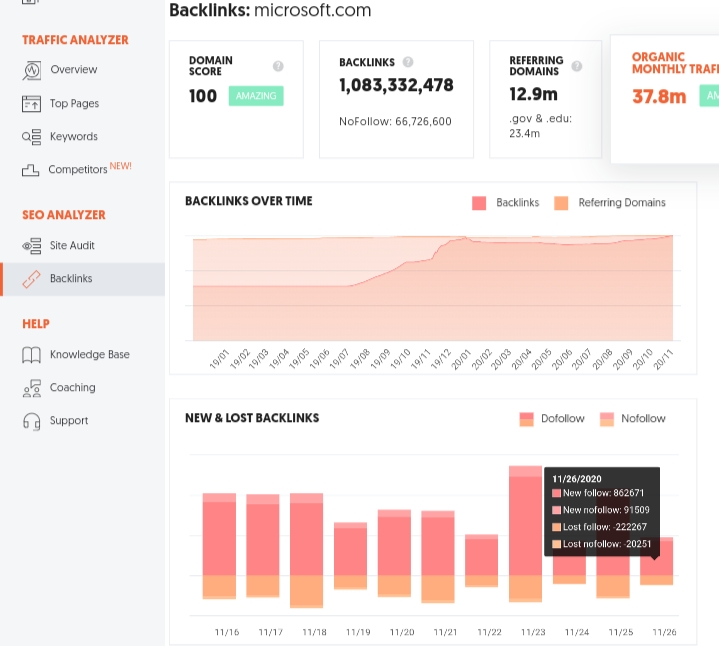
Task: Click the Support headset icon
Action: [x=32, y=421]
